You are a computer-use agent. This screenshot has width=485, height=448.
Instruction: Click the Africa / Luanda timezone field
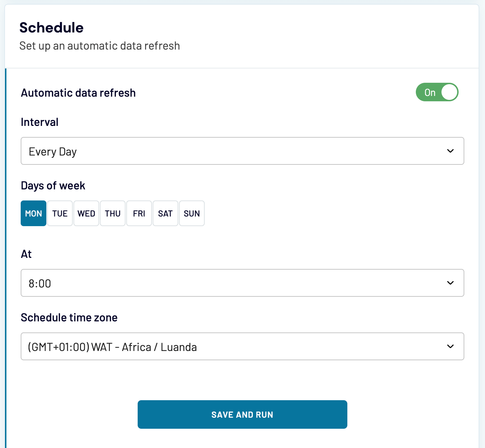112,346
